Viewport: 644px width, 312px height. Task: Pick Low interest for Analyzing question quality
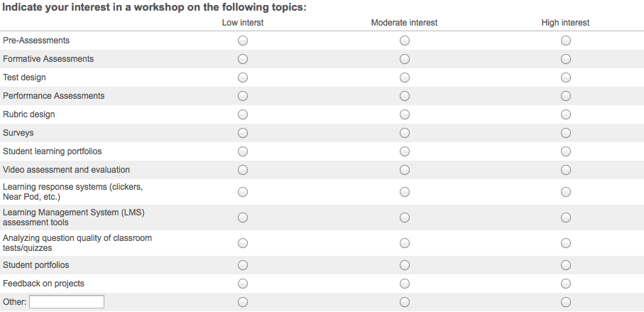click(x=243, y=243)
